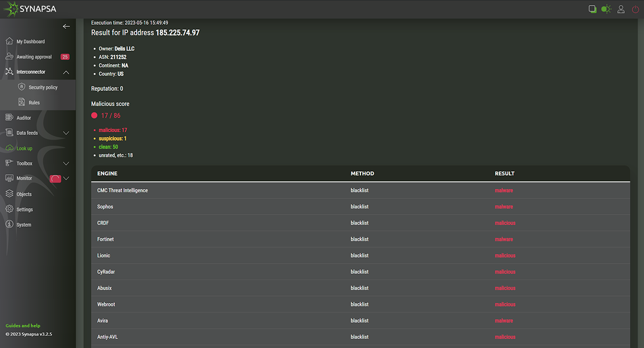Open the overlapping windows icon in the header
The height and width of the screenshot is (348, 644).
[x=592, y=9]
